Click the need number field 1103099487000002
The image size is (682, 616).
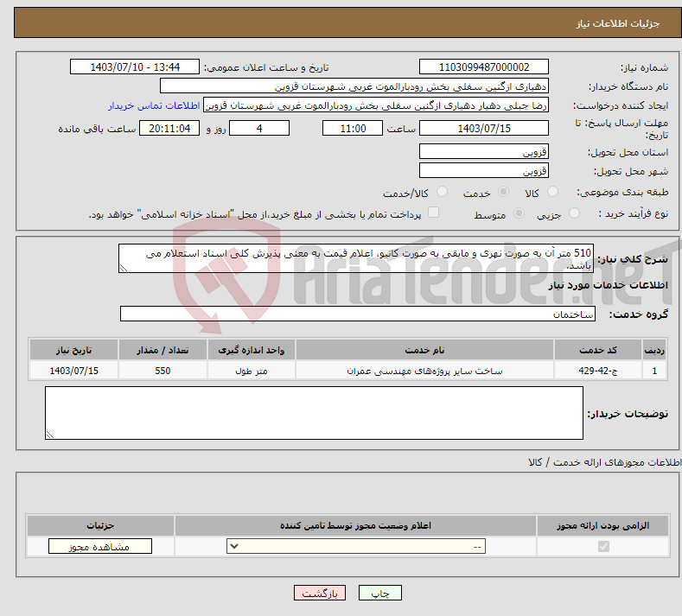(484, 67)
